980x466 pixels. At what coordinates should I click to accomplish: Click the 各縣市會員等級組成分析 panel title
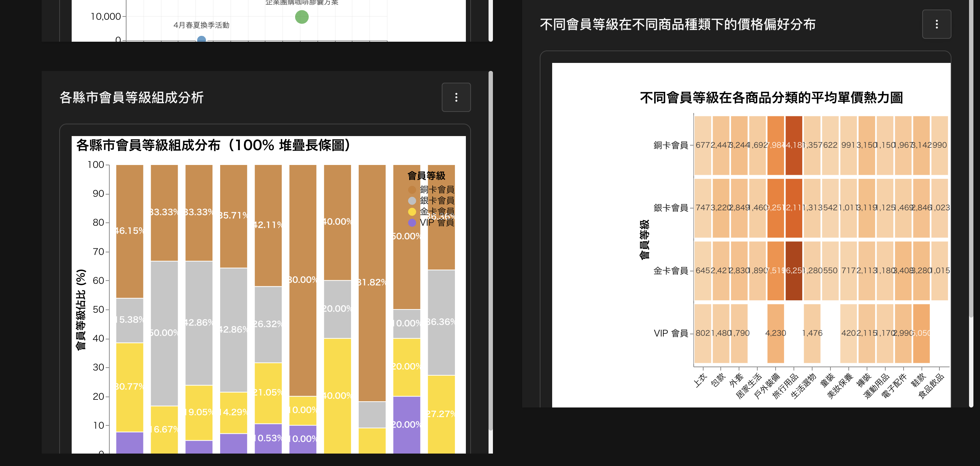[132, 97]
